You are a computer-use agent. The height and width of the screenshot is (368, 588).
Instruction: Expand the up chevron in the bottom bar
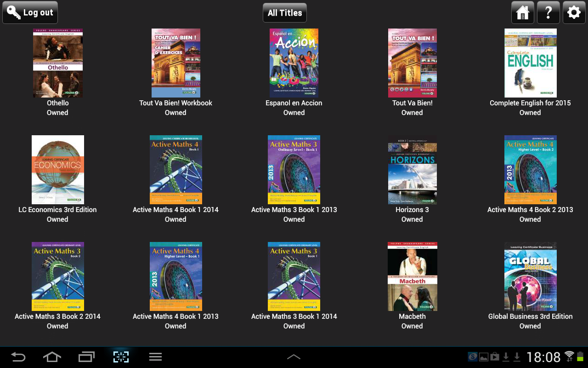tap(294, 357)
